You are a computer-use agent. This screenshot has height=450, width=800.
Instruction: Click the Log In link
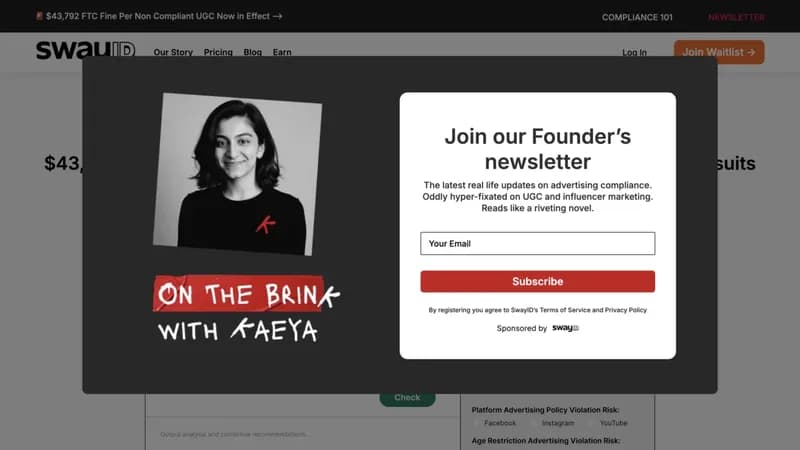[634, 52]
